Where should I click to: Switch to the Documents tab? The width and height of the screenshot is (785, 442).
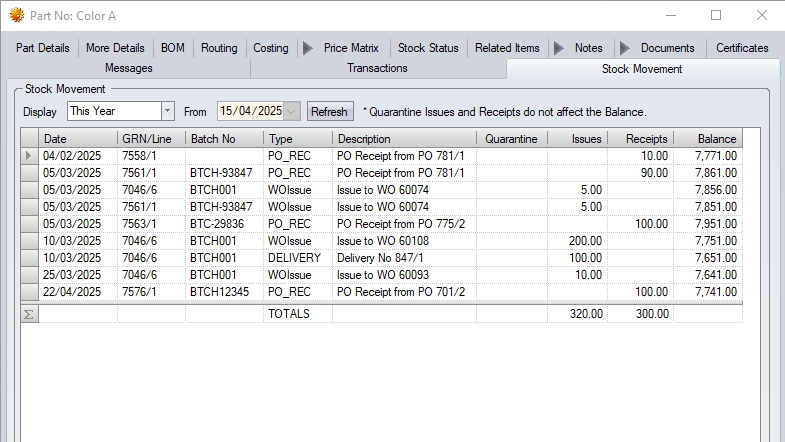pyautogui.click(x=667, y=48)
